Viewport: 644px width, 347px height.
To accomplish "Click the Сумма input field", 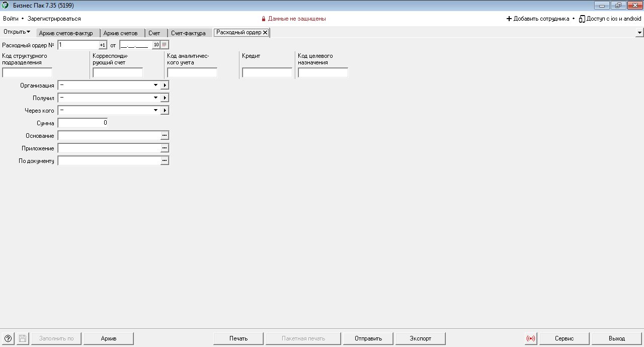I will 83,123.
